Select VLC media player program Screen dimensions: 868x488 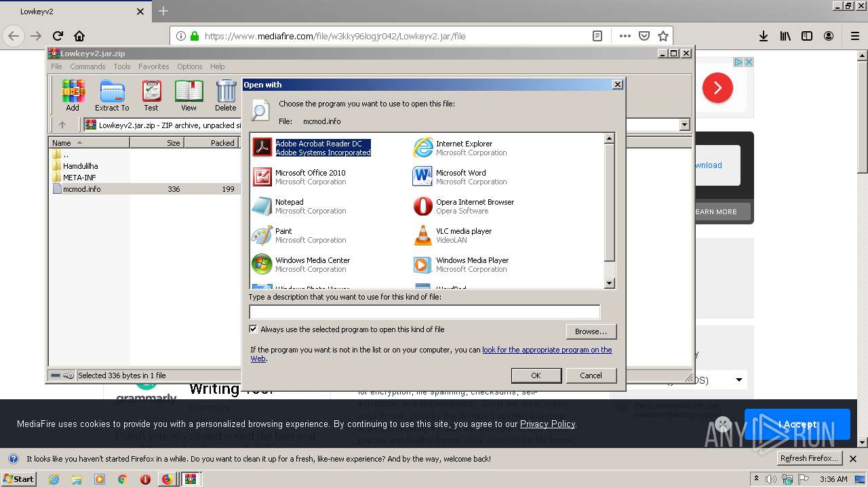(x=453, y=235)
